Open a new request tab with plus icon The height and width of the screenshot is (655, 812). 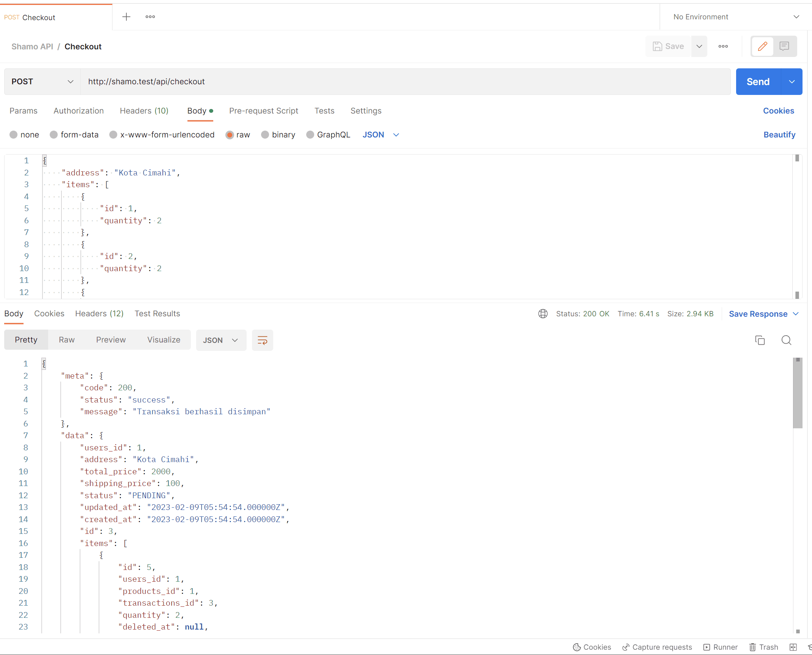[x=126, y=17]
